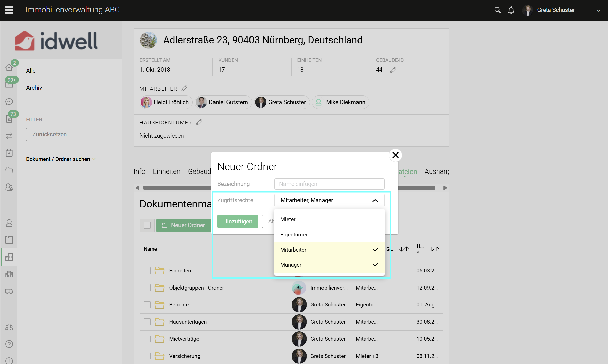
Task: Check the Mietverträge folder checkbox
Action: click(x=147, y=339)
